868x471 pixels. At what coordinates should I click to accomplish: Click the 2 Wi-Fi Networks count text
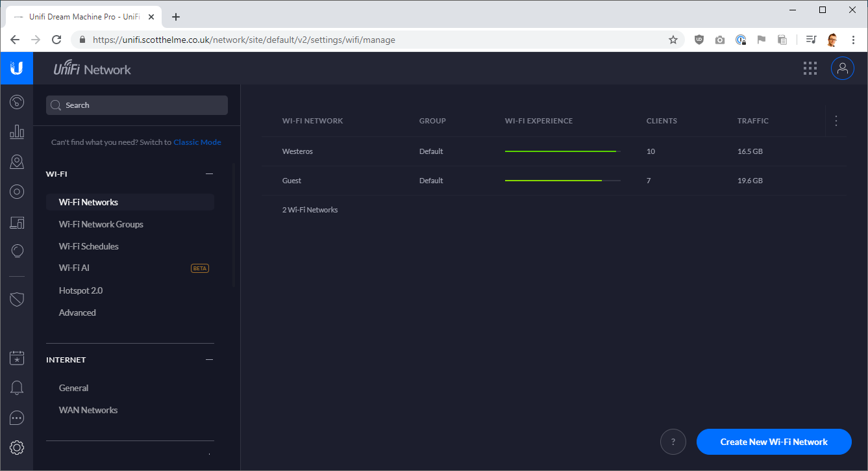click(310, 210)
